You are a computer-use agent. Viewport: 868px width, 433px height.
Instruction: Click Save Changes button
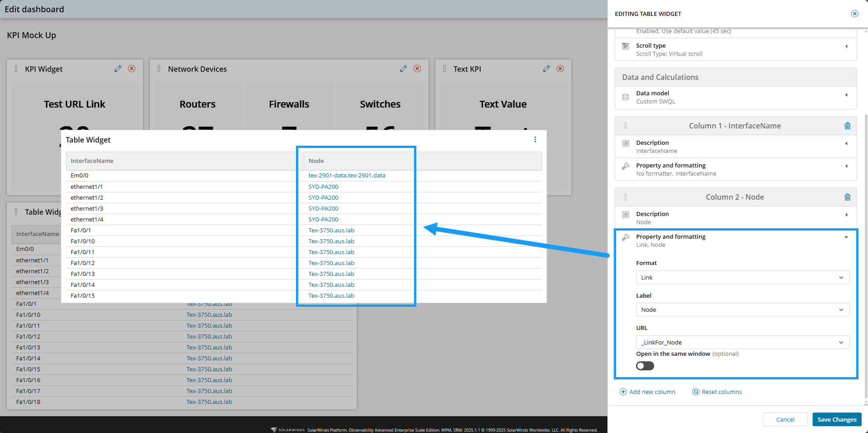(837, 419)
